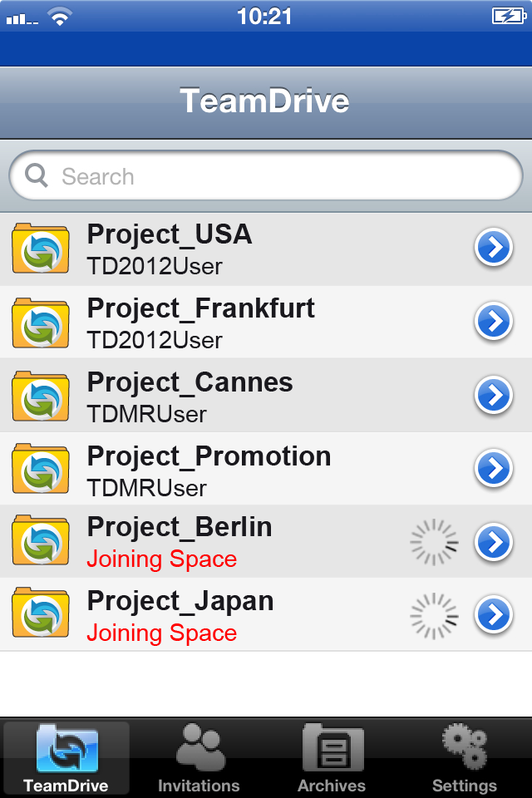
Task: Show details chevron for Project_Cannes
Action: (x=493, y=395)
